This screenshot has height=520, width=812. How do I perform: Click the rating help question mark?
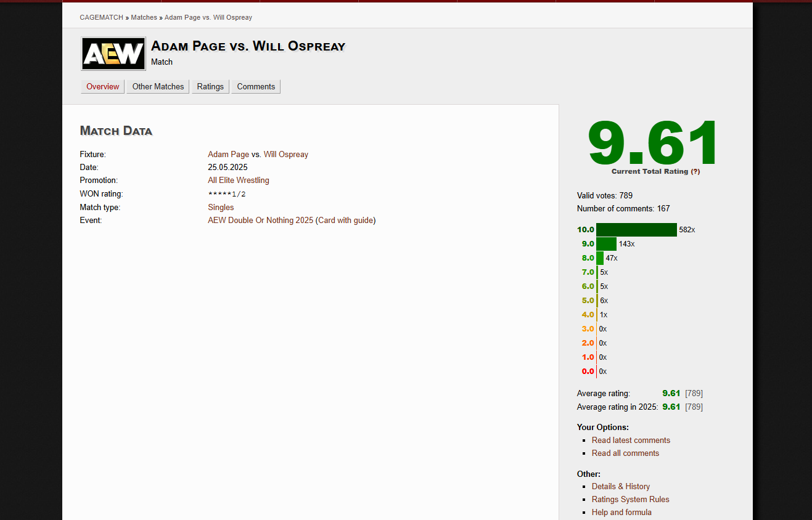[695, 171]
